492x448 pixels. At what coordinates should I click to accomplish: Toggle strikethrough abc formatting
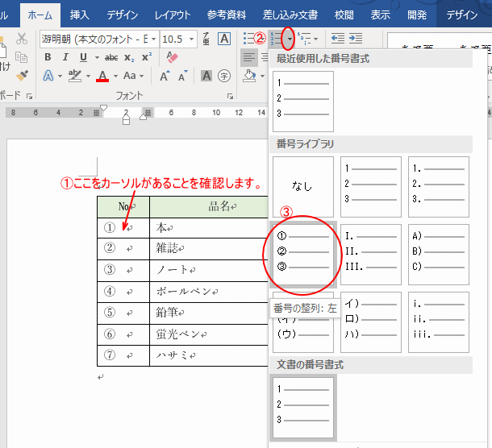tap(111, 57)
